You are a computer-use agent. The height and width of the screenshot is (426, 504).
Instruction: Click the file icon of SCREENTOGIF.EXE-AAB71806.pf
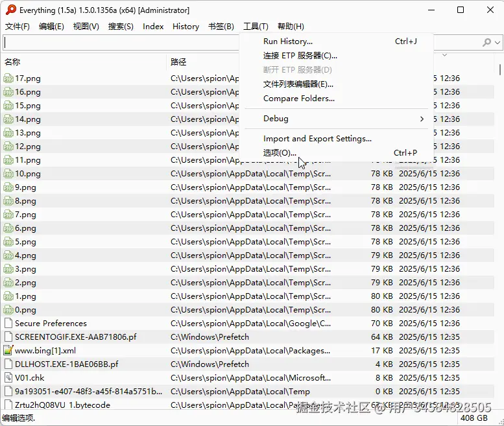[x=8, y=337]
